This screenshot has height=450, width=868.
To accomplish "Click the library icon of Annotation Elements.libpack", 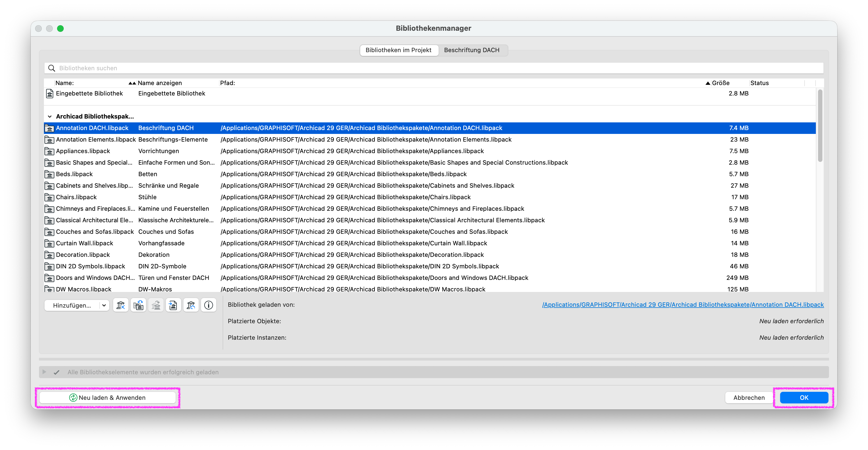I will [x=49, y=140].
